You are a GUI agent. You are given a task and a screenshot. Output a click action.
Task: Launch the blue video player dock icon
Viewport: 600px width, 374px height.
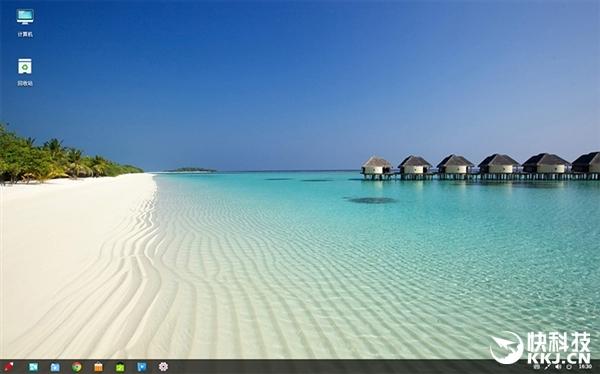(142, 367)
